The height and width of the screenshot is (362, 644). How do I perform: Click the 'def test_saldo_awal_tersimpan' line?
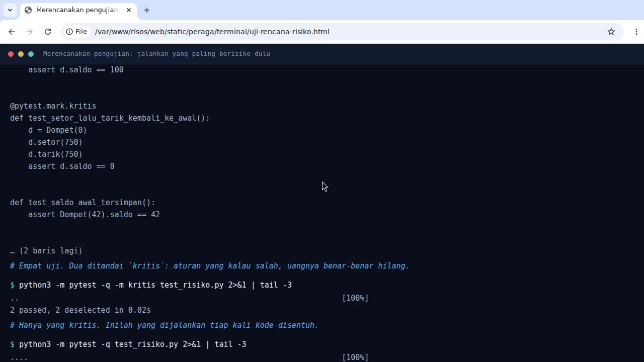[83, 203]
